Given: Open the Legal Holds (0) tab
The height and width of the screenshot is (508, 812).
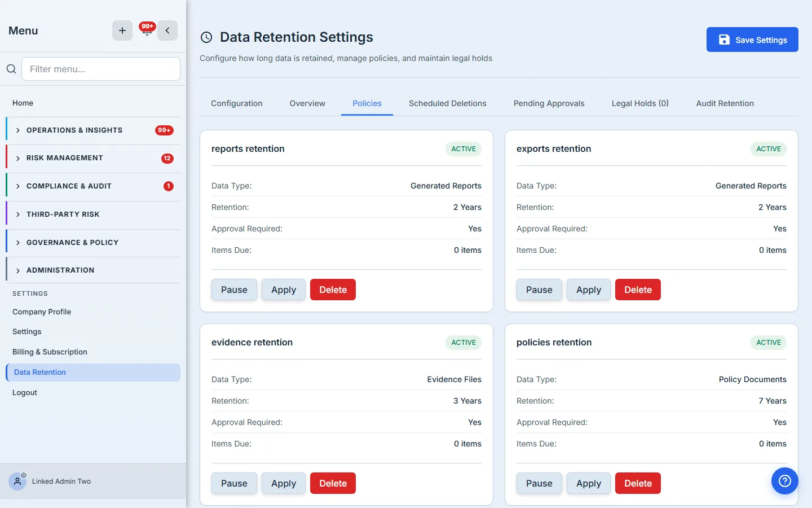Looking at the screenshot, I should 640,103.
